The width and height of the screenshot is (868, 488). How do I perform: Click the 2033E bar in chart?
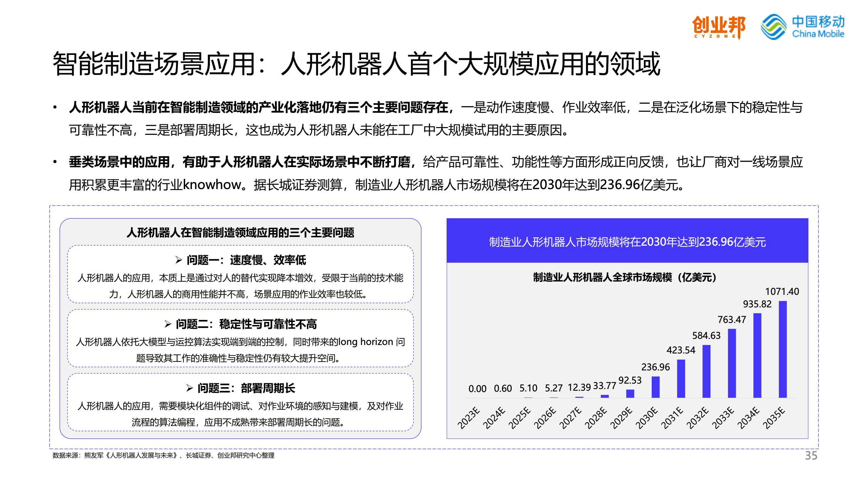point(732,363)
